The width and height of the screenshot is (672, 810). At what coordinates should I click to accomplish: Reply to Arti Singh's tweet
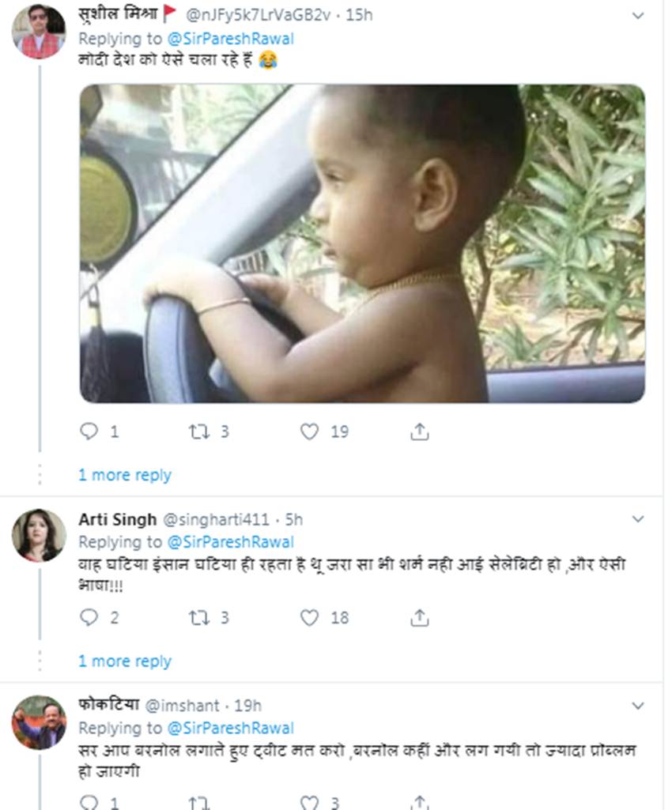point(89,618)
